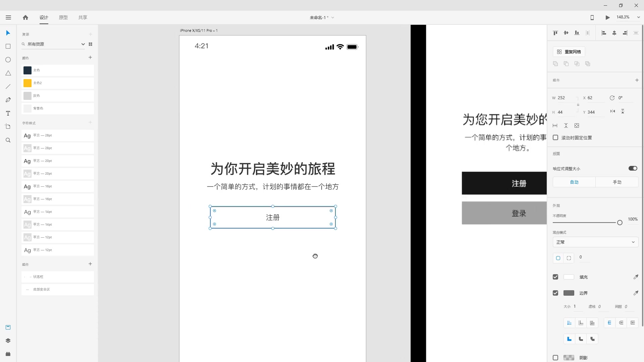Screen dimensions: 644x362
Task: Pick the Rectangle tool
Action: tap(8, 46)
